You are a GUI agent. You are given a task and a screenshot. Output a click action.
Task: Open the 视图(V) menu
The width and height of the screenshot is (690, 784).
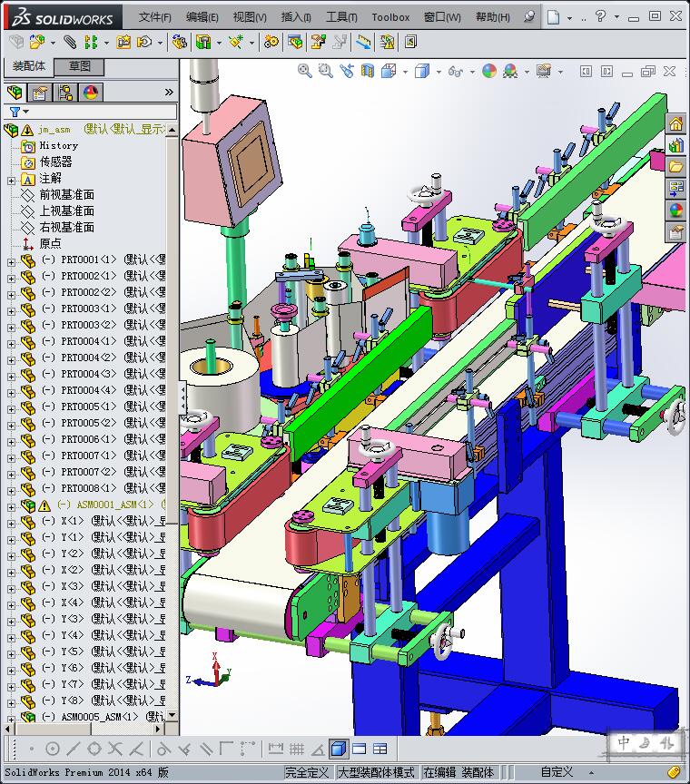tap(250, 17)
